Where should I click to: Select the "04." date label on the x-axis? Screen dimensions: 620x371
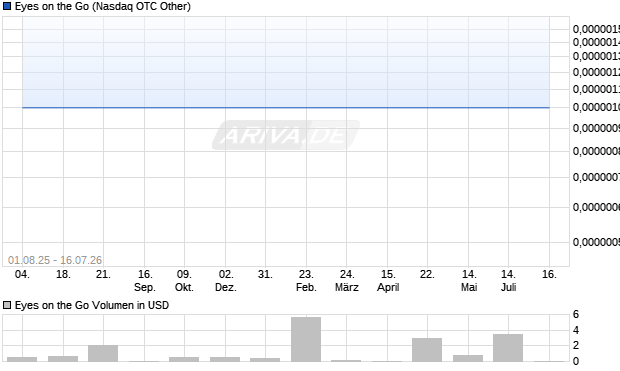22,274
